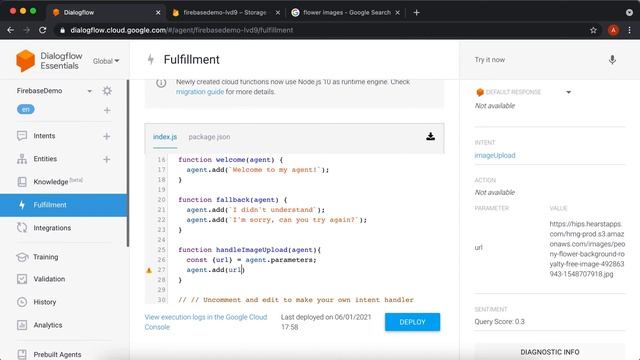Viewport: 640px width, 360px height.
Task: Select Fulfillment in the sidebar
Action: [x=64, y=205]
